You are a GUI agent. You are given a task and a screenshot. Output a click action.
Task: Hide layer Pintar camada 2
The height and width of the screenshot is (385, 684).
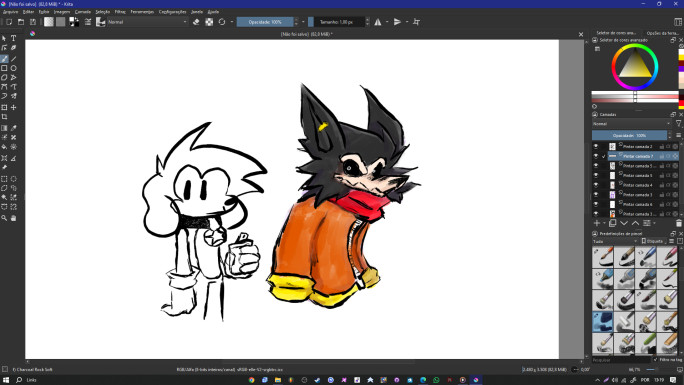tap(596, 147)
